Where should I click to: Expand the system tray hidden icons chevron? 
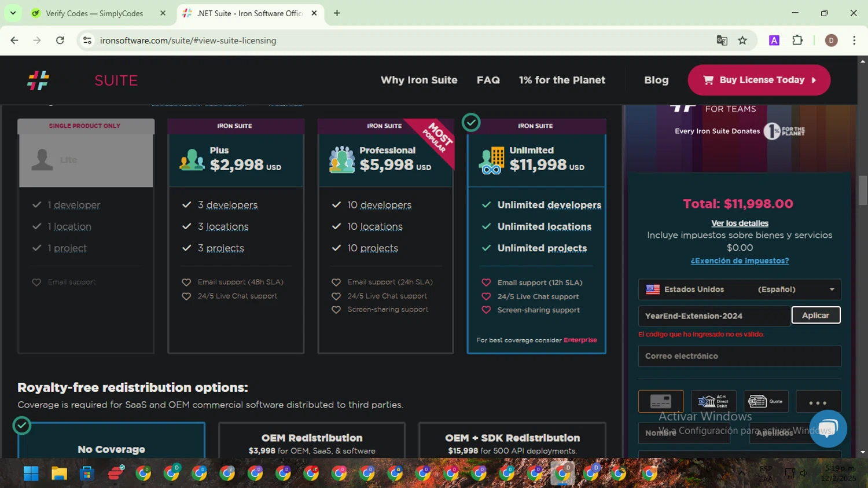tap(741, 474)
